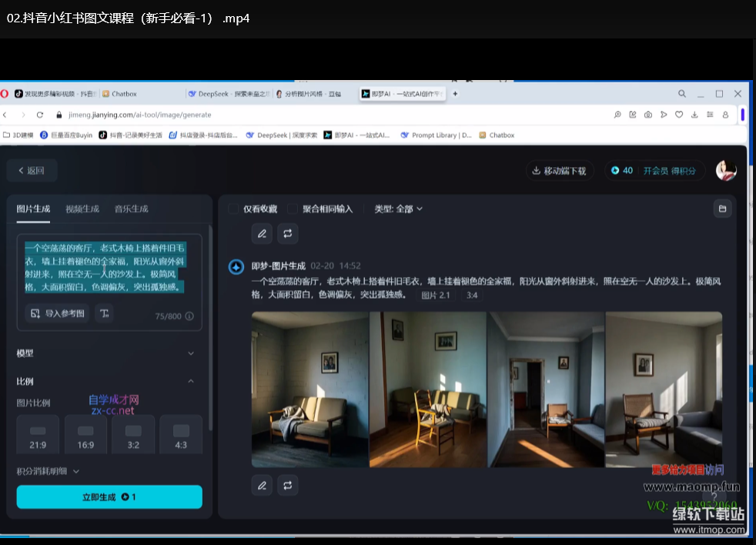Viewport: 756px width, 545px height.
Task: Open the 类型: 全部 dropdown
Action: (398, 209)
